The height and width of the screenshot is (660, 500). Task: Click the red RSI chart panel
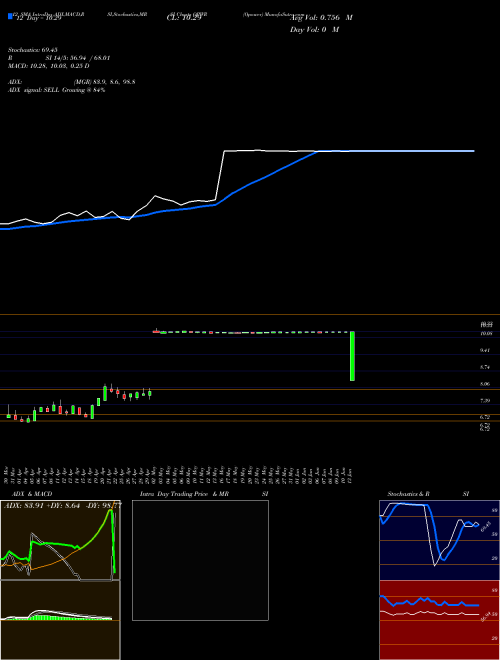[439, 620]
